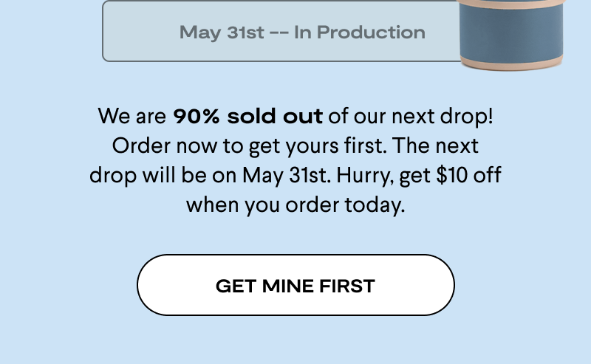
Task: Click the drop will be on text
Action: point(163,176)
